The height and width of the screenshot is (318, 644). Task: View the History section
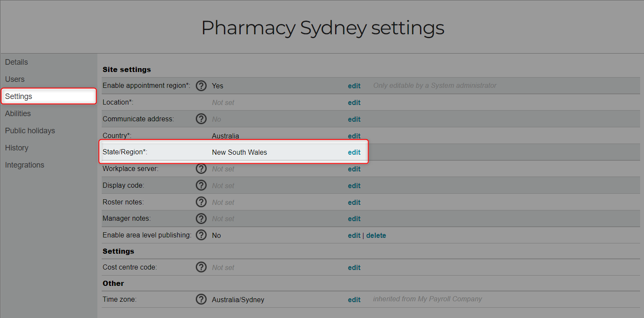pos(17,148)
